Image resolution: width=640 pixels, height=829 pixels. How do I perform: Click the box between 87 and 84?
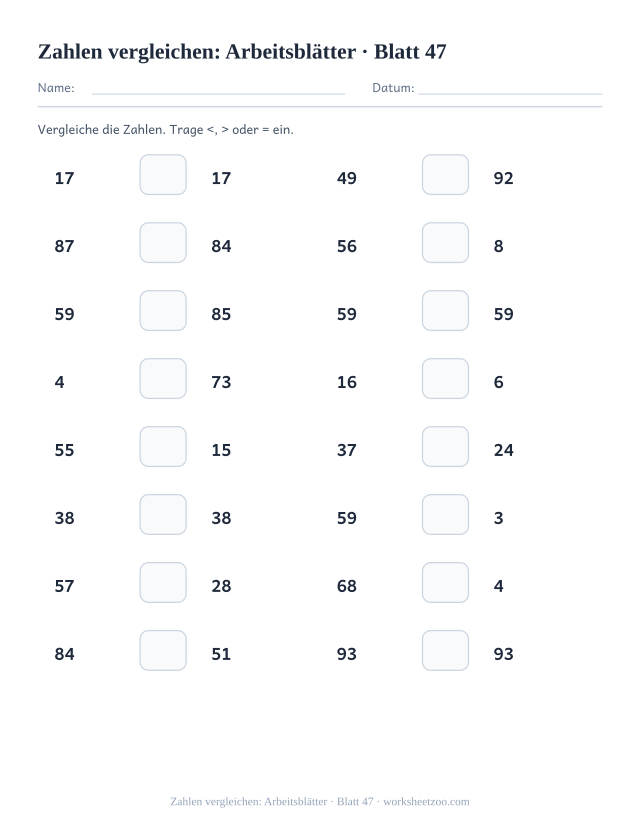(163, 243)
